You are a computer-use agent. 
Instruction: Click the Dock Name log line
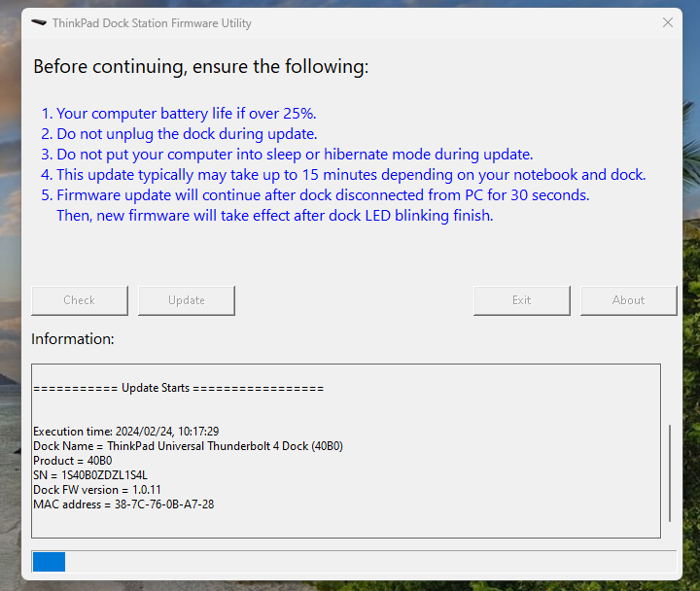pyautogui.click(x=188, y=446)
